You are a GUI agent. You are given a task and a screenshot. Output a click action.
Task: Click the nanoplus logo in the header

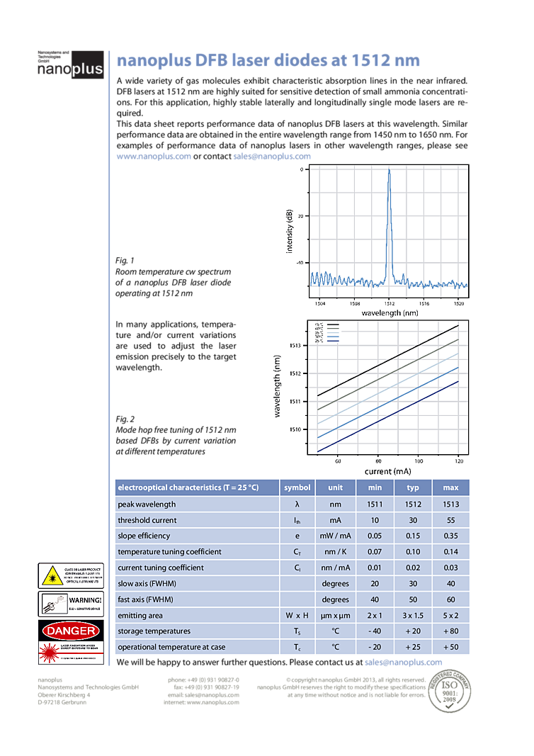(70, 64)
